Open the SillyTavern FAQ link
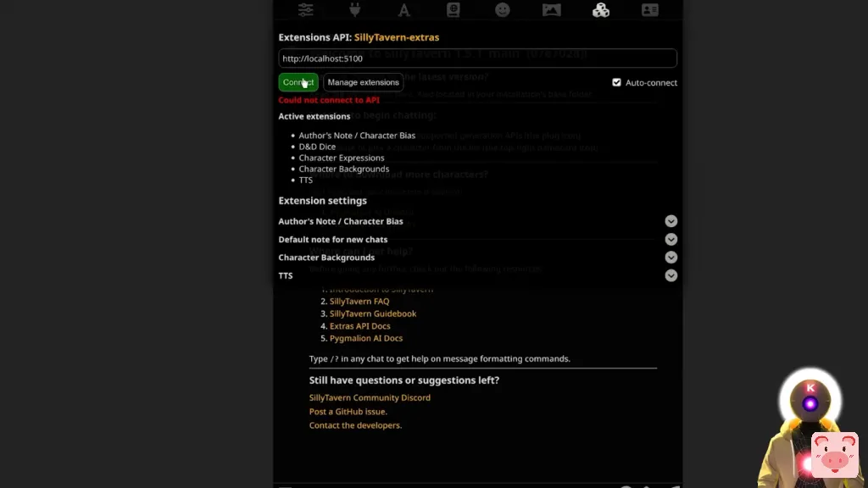Image resolution: width=868 pixels, height=488 pixels. tap(359, 302)
